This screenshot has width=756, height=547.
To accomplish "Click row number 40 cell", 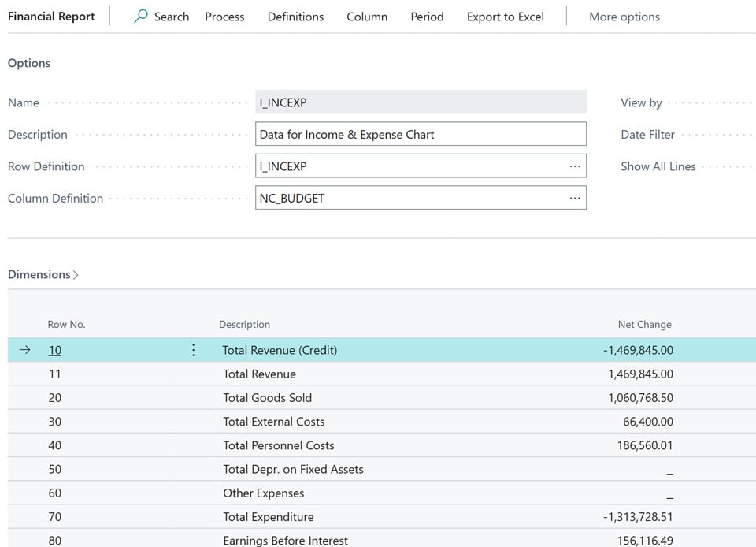I will 55,445.
